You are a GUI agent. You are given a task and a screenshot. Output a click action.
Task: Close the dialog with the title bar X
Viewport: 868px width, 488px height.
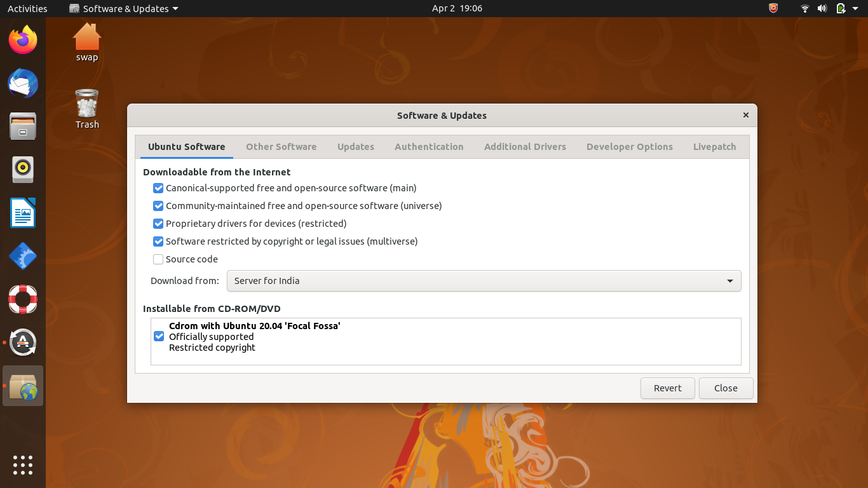746,115
